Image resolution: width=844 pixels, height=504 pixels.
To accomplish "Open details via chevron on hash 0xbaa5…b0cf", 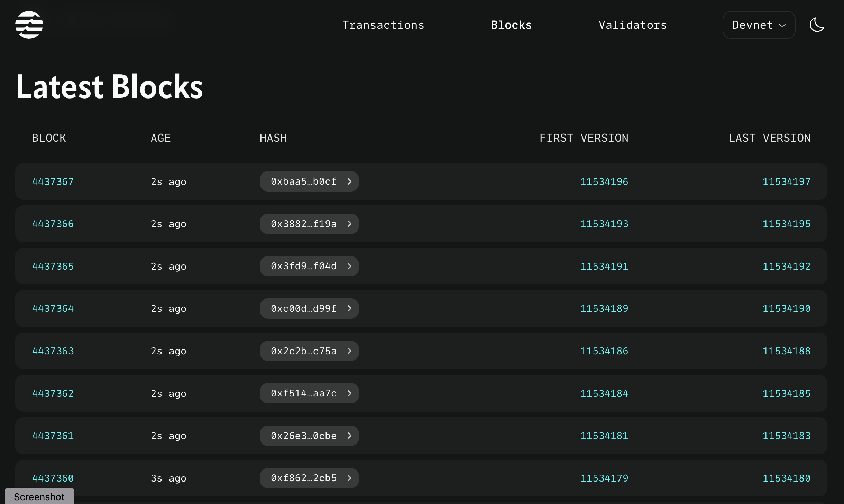I will click(350, 181).
